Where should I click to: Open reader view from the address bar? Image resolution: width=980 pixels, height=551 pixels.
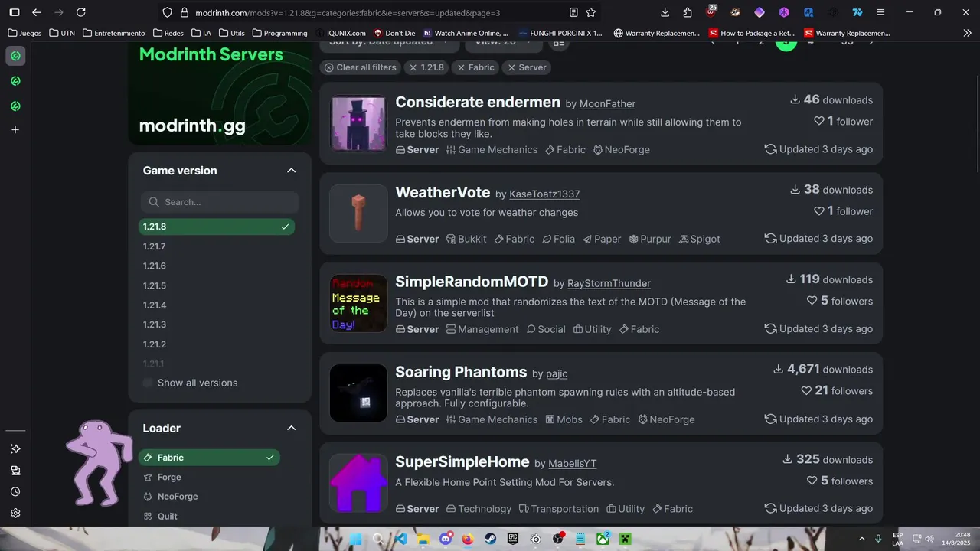(x=573, y=12)
